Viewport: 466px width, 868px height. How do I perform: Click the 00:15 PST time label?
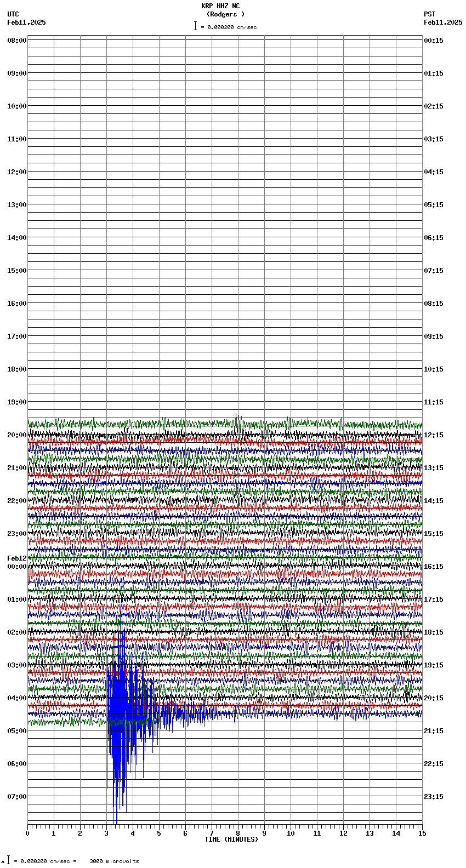click(x=434, y=41)
